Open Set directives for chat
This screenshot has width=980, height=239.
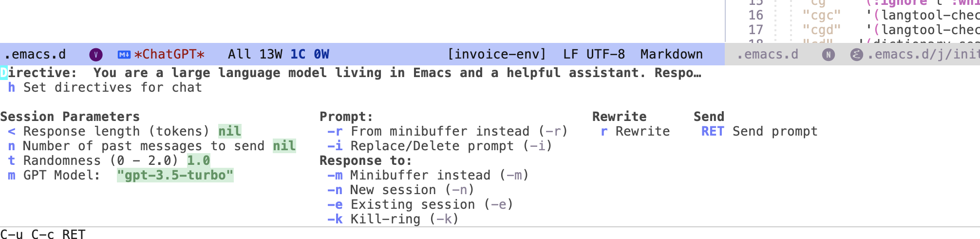pos(104,87)
